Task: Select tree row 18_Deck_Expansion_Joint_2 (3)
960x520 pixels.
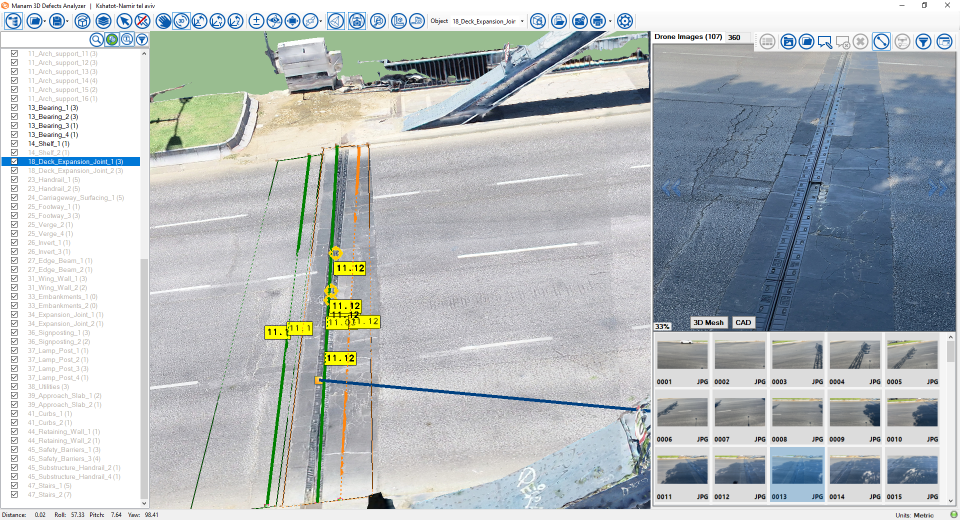Action: click(75, 171)
